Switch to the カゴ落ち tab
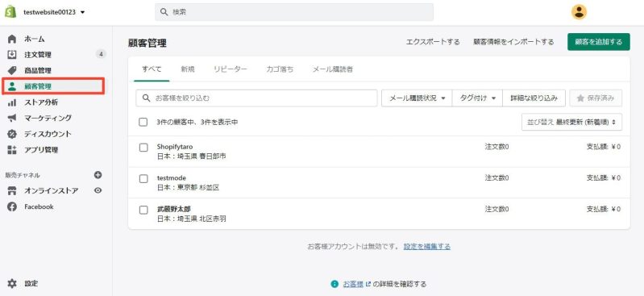Image resolution: width=644 pixels, height=296 pixels. pos(280,69)
